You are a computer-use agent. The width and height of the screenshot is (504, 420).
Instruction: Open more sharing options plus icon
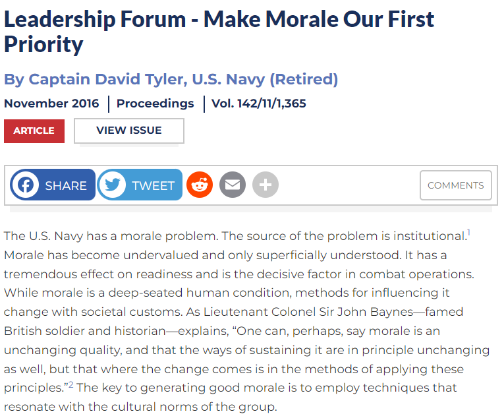pyautogui.click(x=266, y=185)
